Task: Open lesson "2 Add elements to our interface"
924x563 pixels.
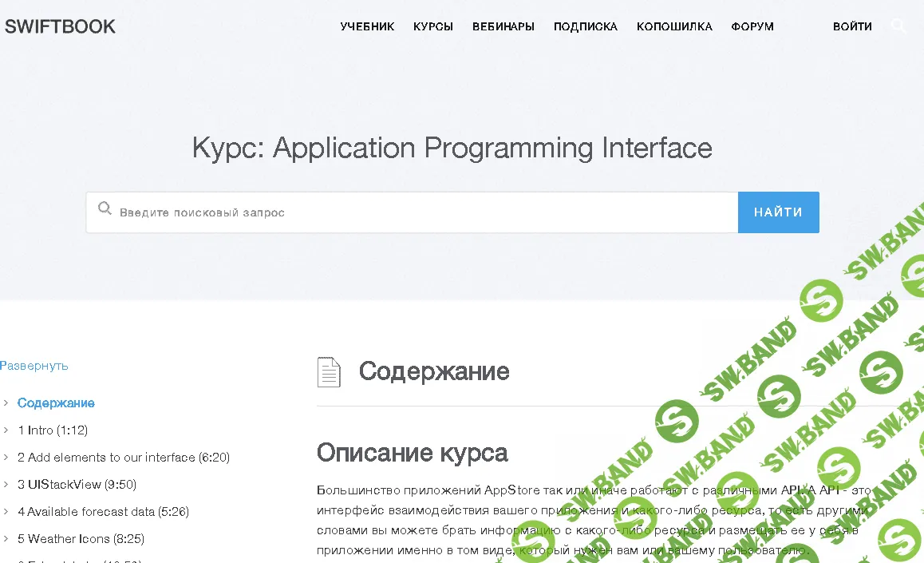Action: (x=124, y=457)
